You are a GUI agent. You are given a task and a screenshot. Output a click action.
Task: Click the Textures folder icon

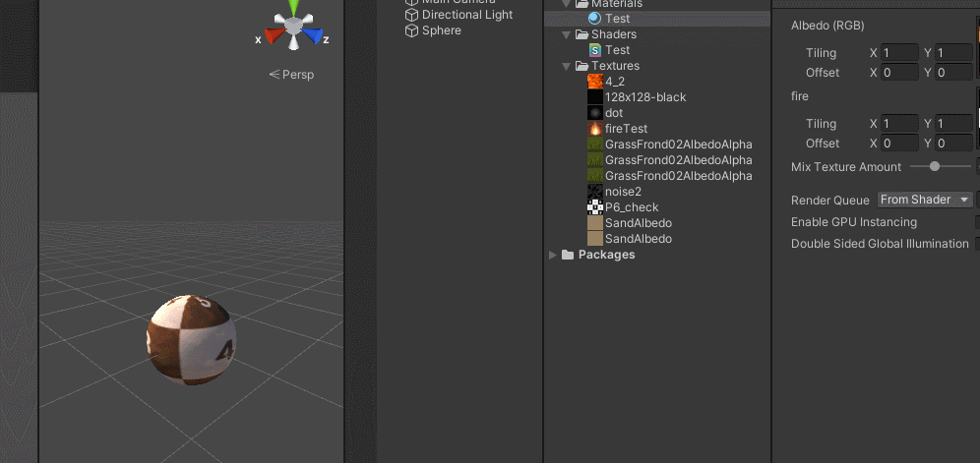point(582,66)
